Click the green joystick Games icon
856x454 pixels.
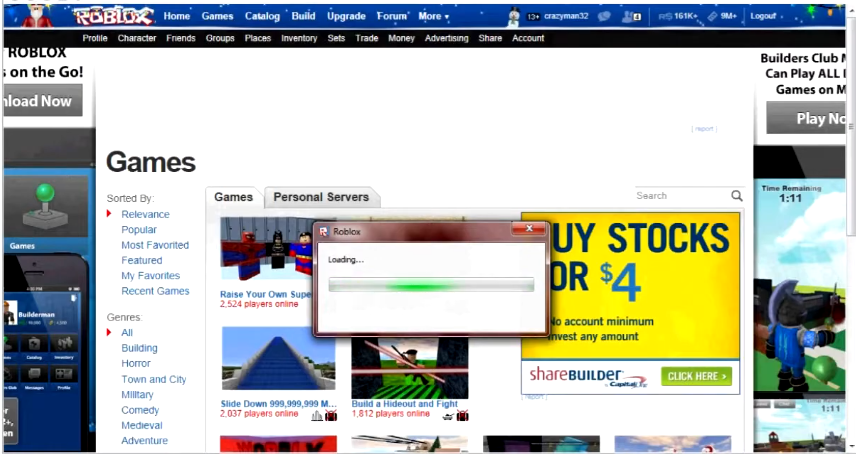[x=46, y=198]
